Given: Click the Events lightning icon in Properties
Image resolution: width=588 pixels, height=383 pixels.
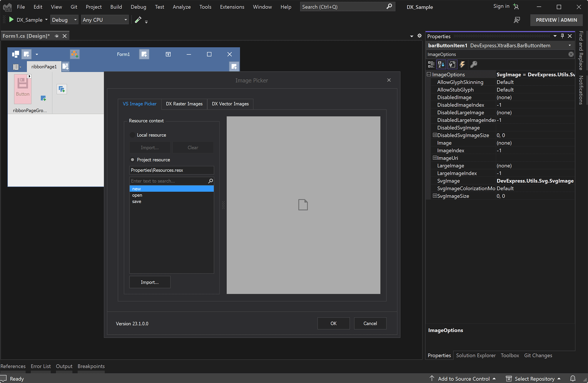Looking at the screenshot, I should click(462, 64).
